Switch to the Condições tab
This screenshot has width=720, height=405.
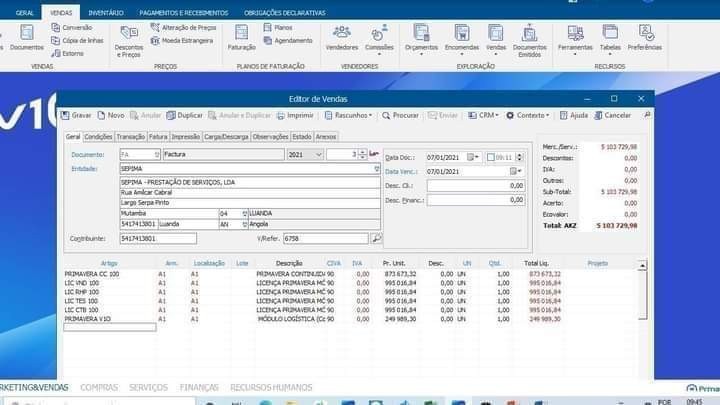98,136
